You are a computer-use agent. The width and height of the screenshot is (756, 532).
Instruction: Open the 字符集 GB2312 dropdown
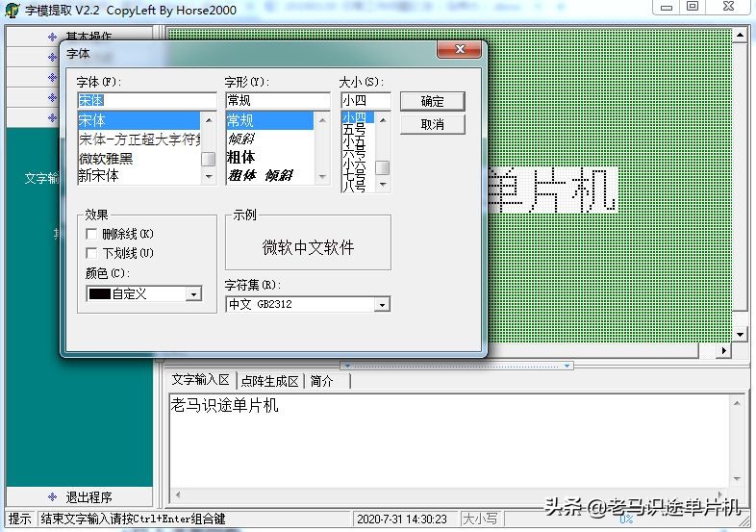coord(382,304)
